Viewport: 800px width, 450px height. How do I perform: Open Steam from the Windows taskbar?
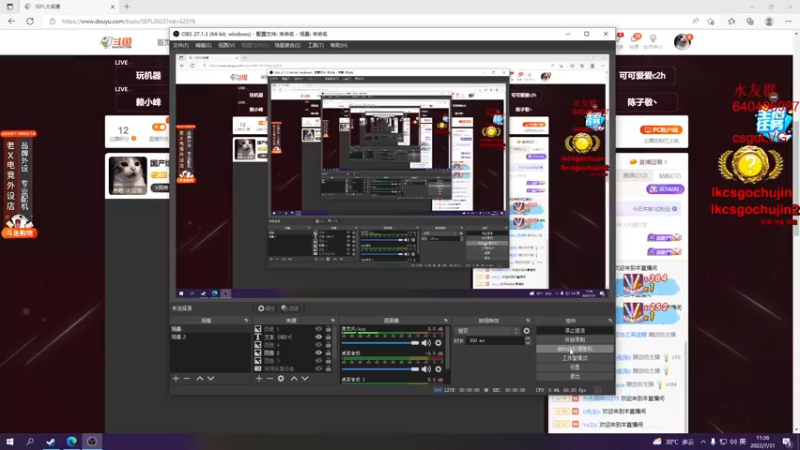pyautogui.click(x=51, y=441)
